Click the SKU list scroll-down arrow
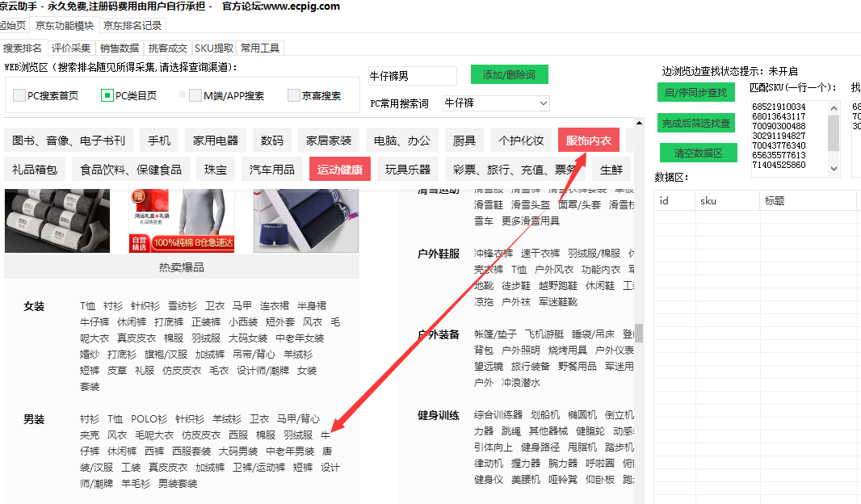Image resolution: width=861 pixels, height=504 pixels. pos(834,169)
